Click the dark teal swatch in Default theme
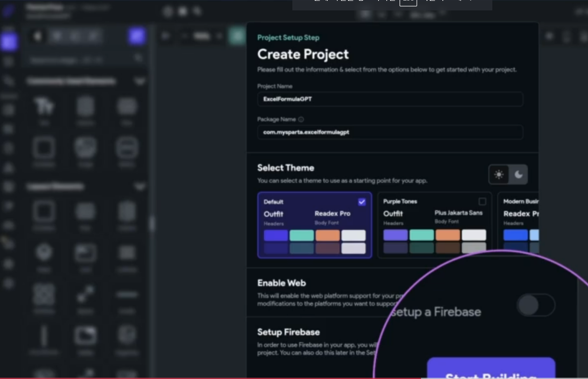This screenshot has height=379, width=588. pos(302,248)
